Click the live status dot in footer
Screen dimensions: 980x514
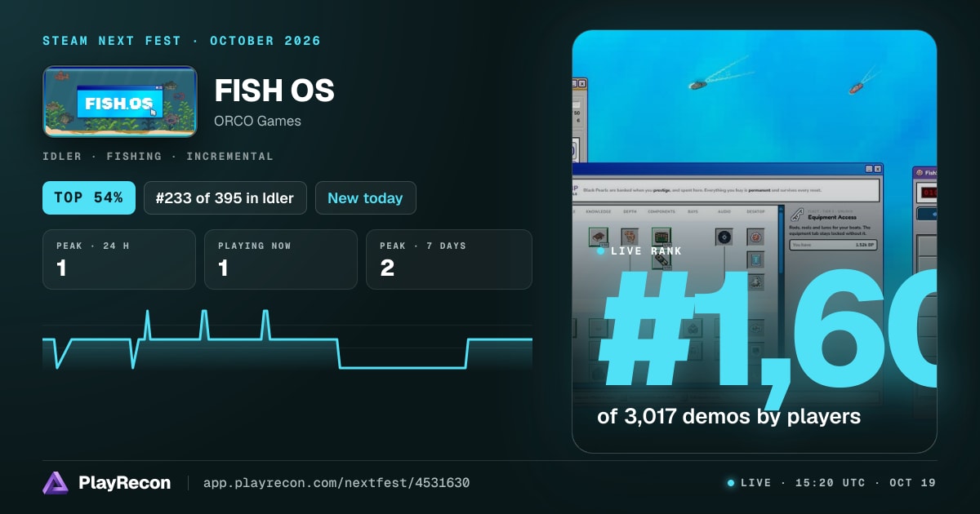point(731,483)
